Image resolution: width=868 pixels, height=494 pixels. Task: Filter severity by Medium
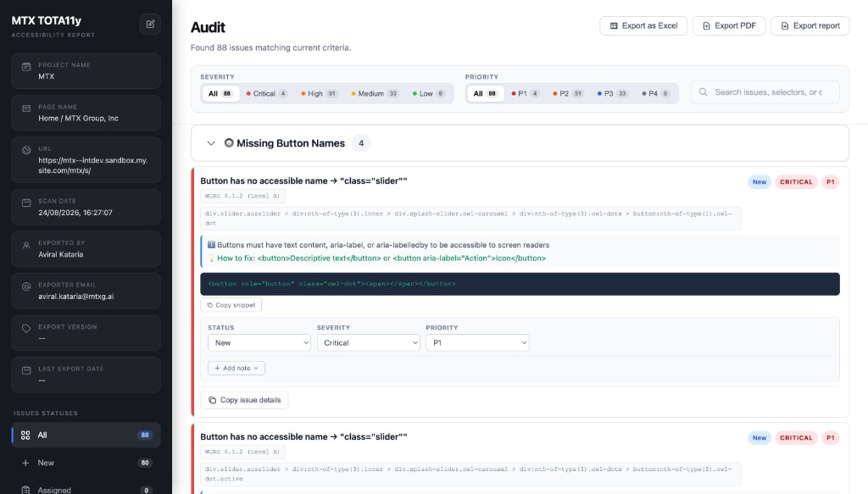[x=375, y=93]
